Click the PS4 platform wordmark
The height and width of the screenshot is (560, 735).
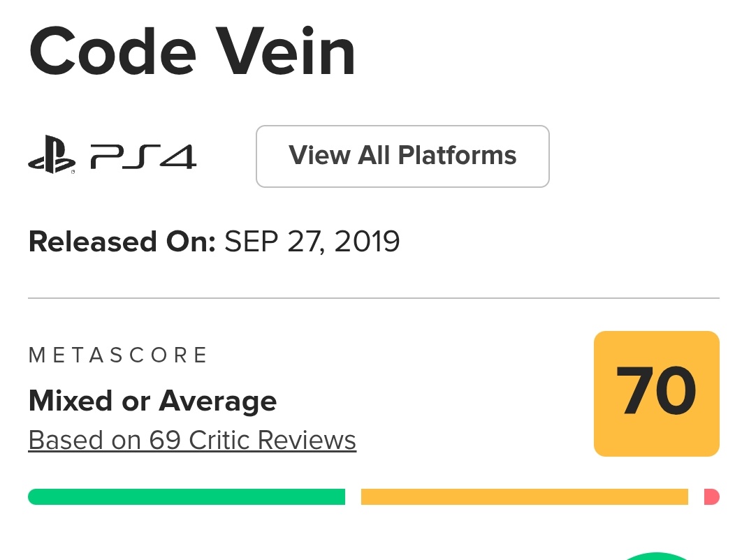tap(143, 156)
